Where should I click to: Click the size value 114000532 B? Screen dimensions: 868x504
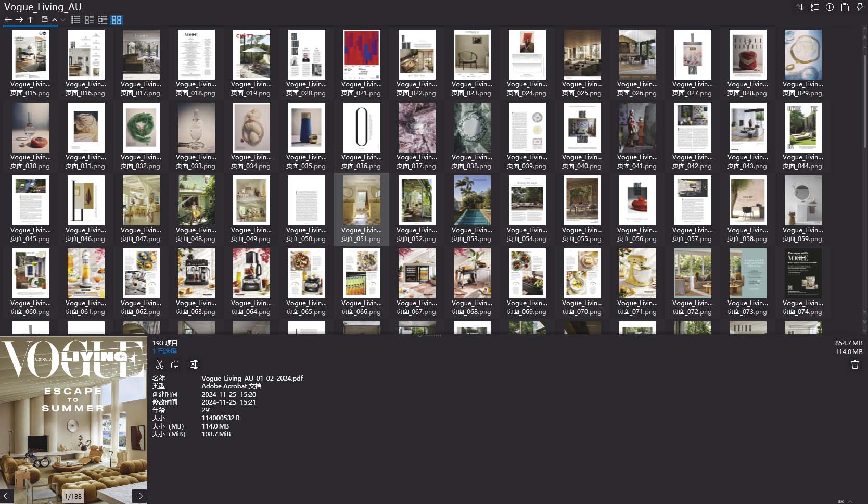[221, 418]
